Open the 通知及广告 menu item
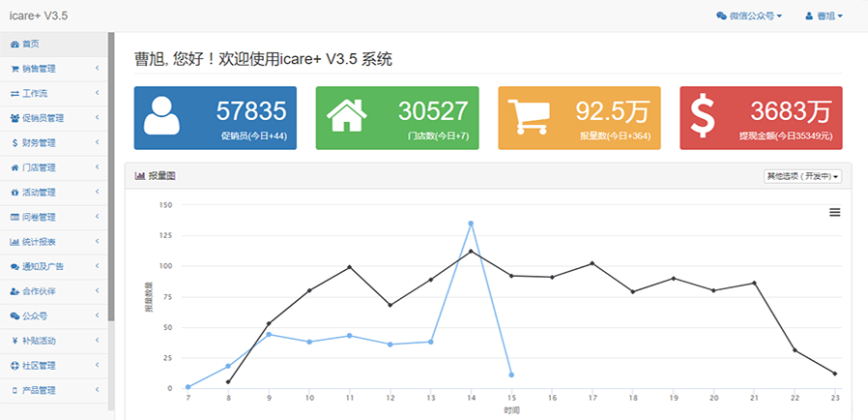868x420 pixels. [54, 266]
